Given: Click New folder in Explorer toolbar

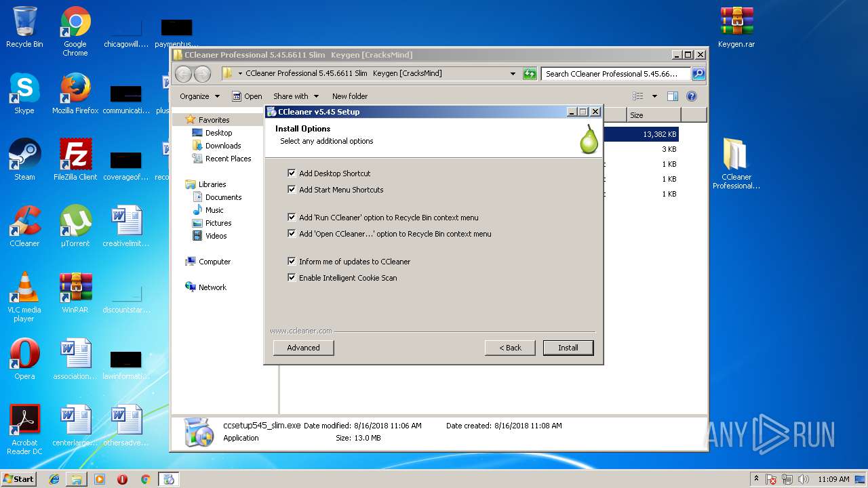Looking at the screenshot, I should tap(350, 96).
